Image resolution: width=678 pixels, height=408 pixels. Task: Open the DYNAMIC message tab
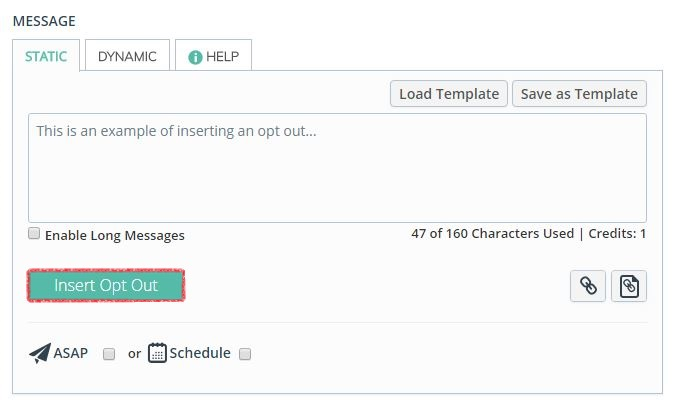[127, 56]
